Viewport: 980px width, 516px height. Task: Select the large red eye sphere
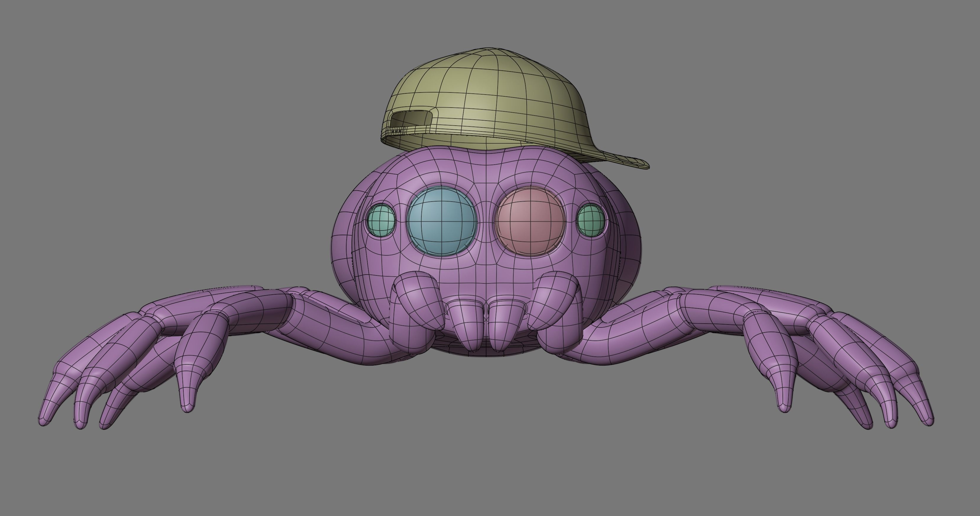click(530, 222)
